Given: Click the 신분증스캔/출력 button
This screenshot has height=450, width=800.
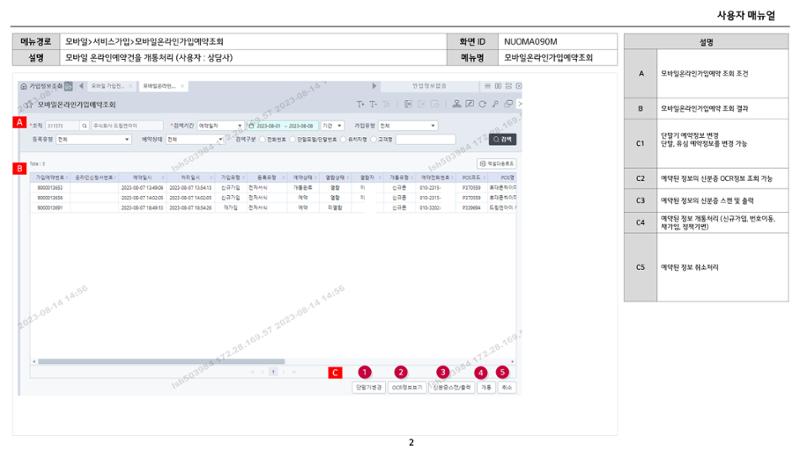Looking at the screenshot, I should (x=452, y=388).
